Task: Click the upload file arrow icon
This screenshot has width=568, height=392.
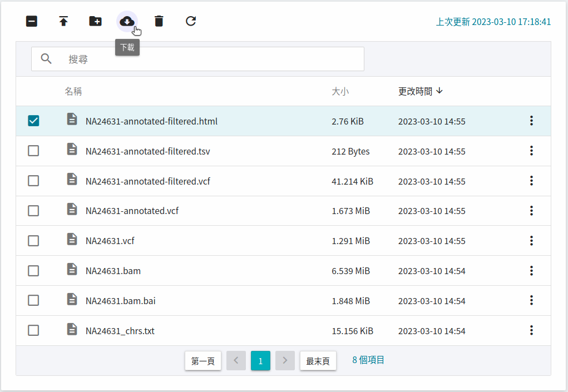Action: 63,21
